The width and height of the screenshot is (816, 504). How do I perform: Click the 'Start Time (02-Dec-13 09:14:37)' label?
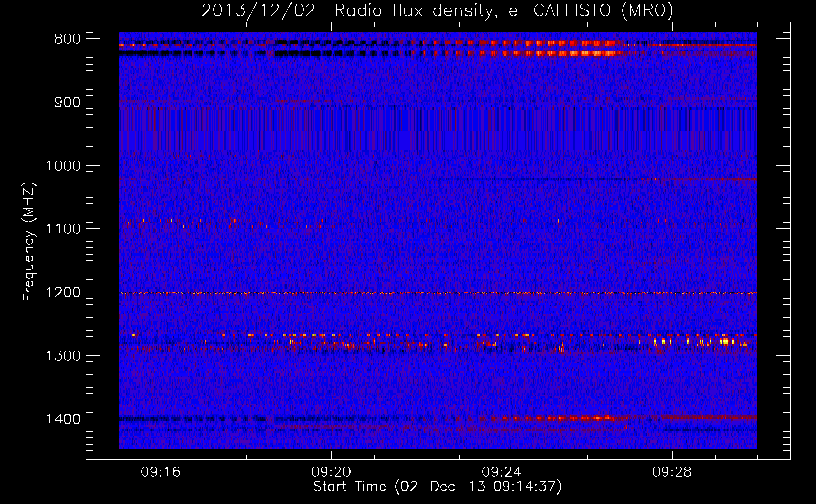tap(437, 487)
